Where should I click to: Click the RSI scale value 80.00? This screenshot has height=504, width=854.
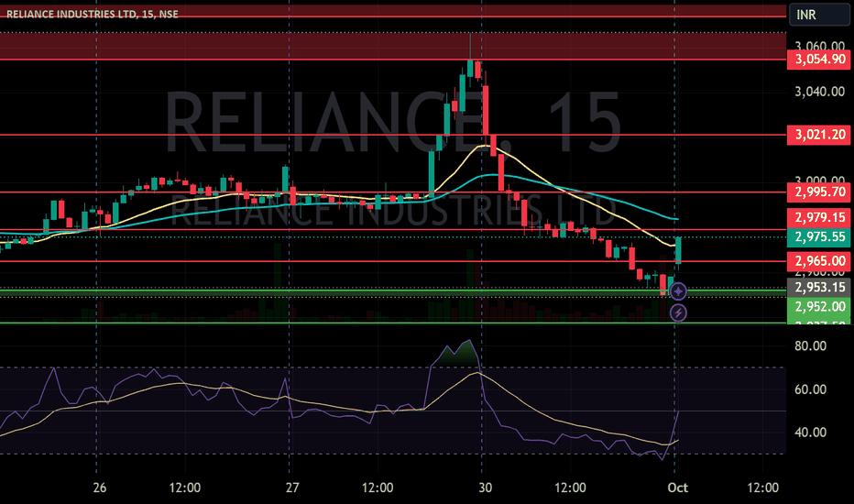pyautogui.click(x=810, y=346)
